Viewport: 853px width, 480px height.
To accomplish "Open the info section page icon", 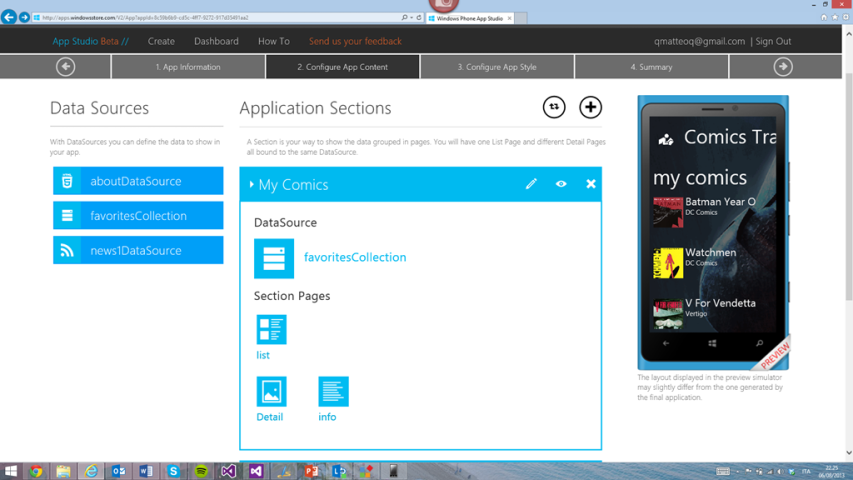I will 333,391.
